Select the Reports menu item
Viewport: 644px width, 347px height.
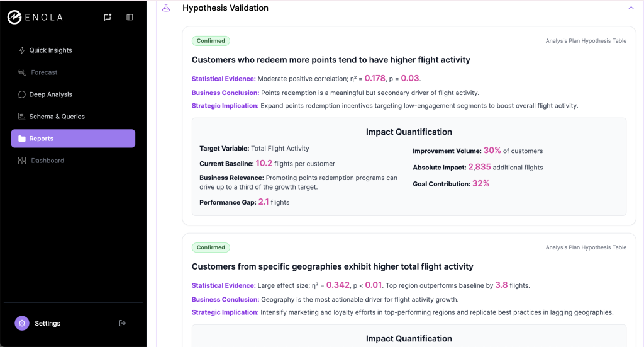pos(73,139)
